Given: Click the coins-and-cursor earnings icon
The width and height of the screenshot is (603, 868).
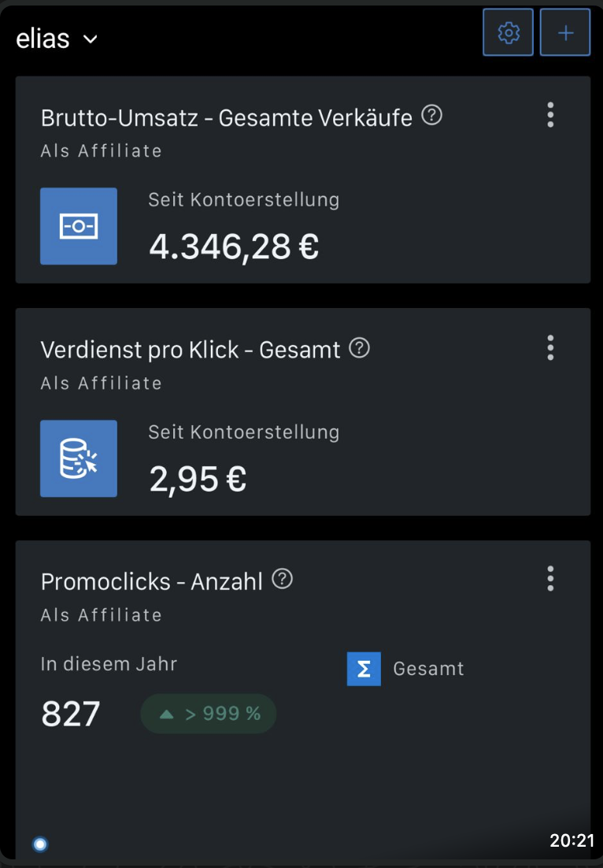Looking at the screenshot, I should [x=79, y=458].
